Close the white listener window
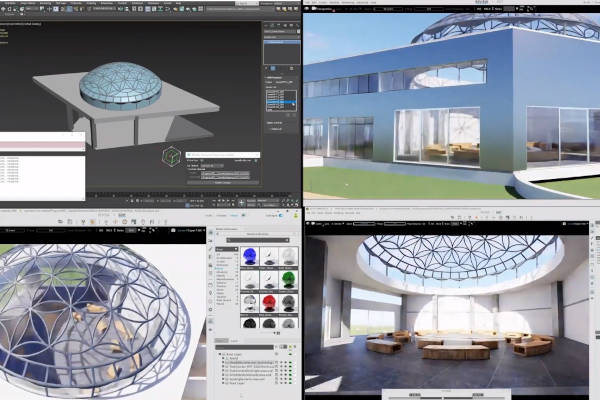Viewport: 600px width, 400px height. (81, 135)
